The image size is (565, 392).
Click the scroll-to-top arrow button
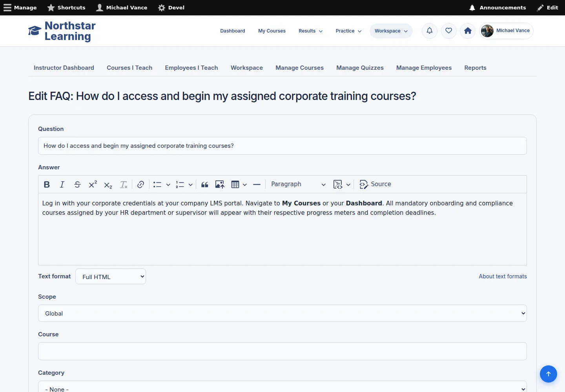pyautogui.click(x=549, y=374)
